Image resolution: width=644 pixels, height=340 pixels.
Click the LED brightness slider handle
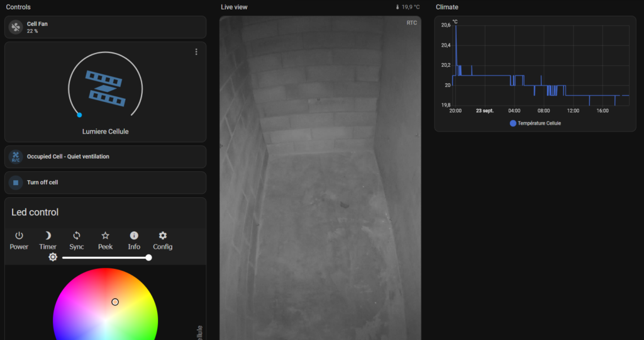click(148, 258)
